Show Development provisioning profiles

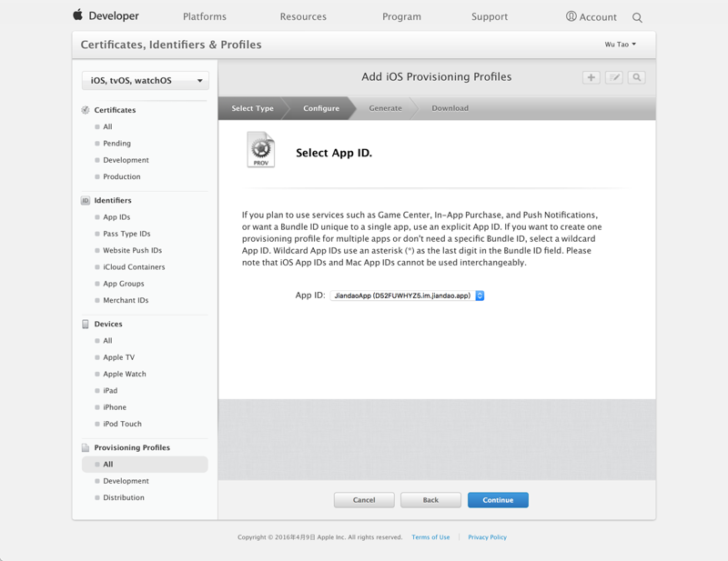126,481
